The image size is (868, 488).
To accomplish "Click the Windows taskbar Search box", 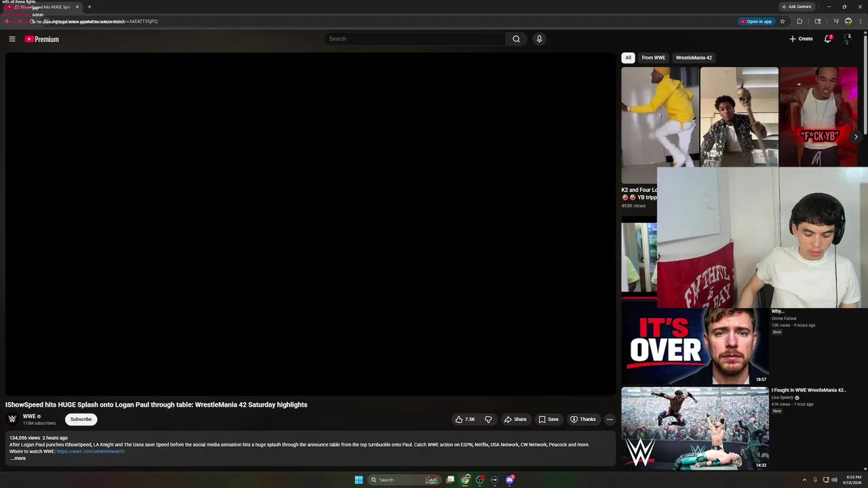I will click(x=404, y=480).
